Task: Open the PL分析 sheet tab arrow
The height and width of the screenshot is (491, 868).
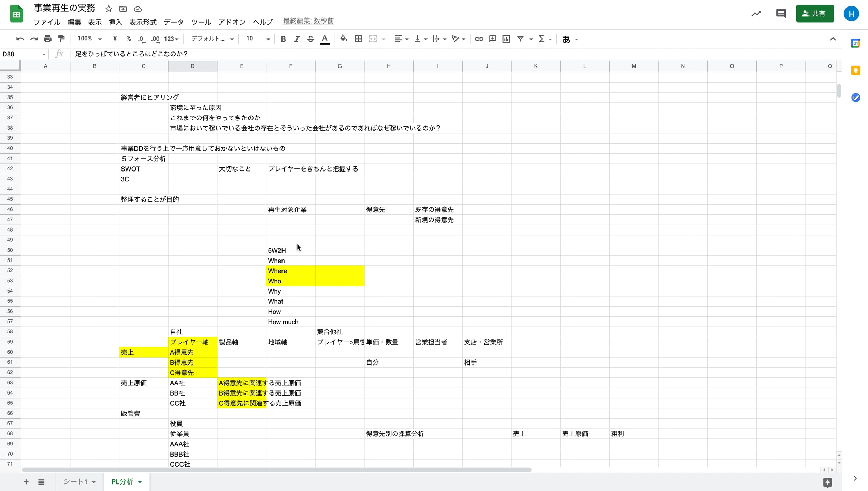Action: click(x=140, y=482)
